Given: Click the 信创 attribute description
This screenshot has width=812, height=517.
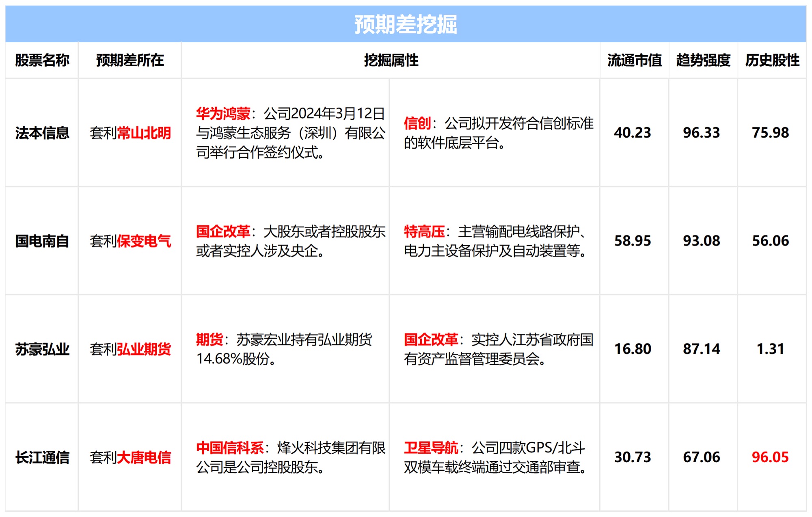Looking at the screenshot, I should pos(499,133).
